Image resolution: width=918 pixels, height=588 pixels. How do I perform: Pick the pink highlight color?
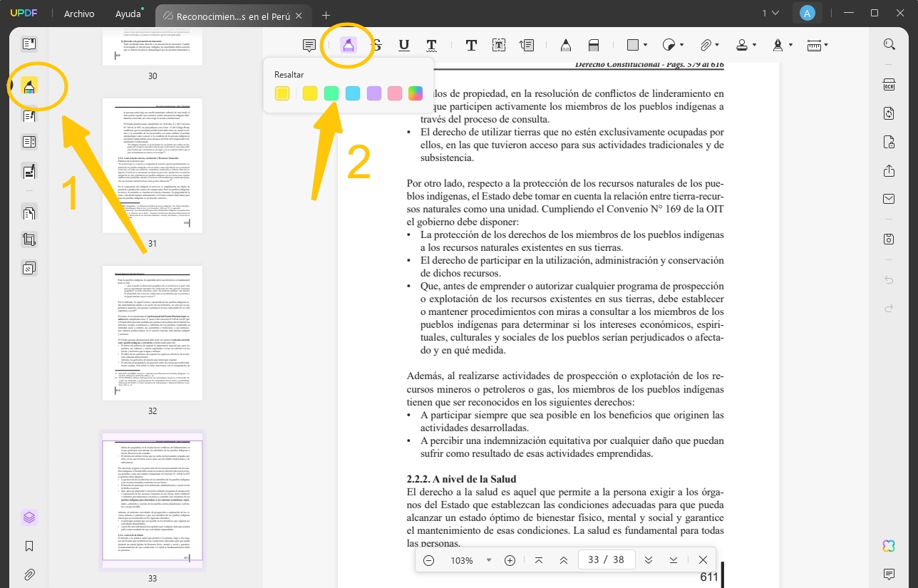[x=395, y=93]
